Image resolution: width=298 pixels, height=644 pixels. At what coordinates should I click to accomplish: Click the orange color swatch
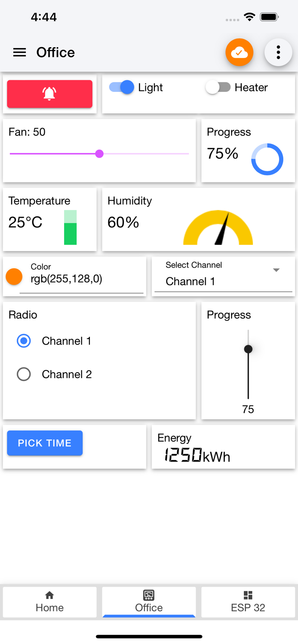[14, 276]
